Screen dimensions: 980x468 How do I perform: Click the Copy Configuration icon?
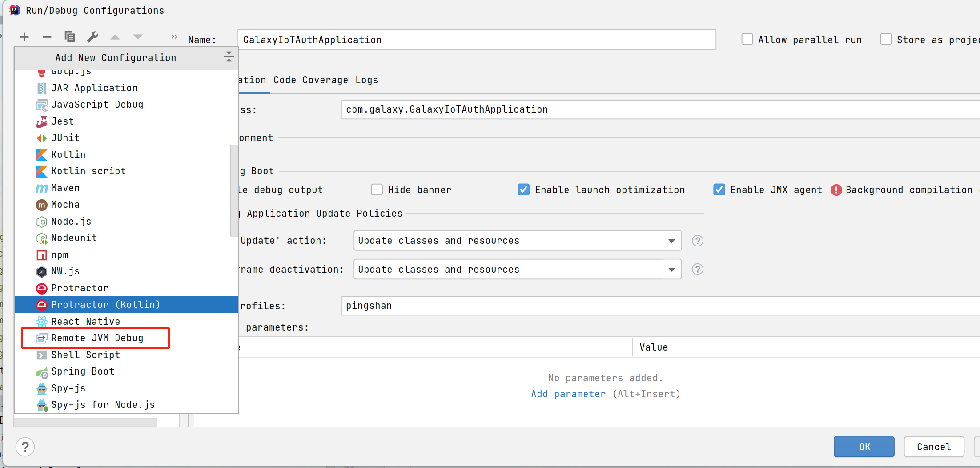(70, 37)
